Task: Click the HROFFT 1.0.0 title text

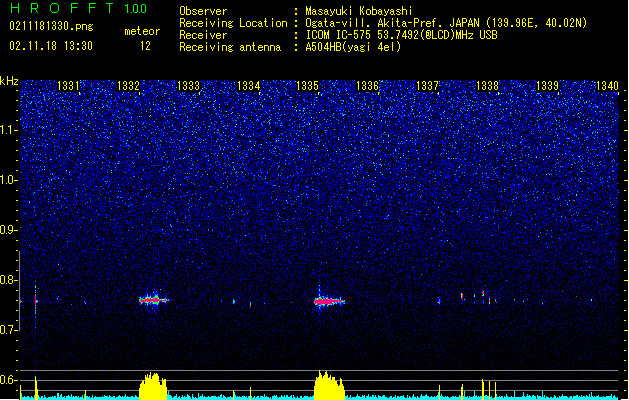Action: click(78, 8)
